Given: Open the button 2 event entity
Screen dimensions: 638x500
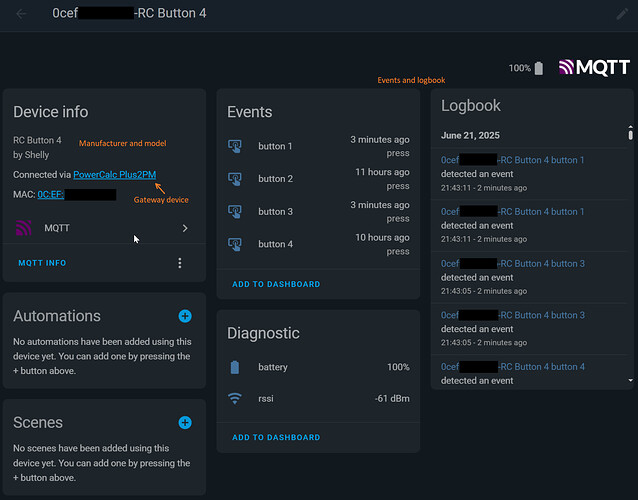Looking at the screenshot, I should tap(318, 179).
